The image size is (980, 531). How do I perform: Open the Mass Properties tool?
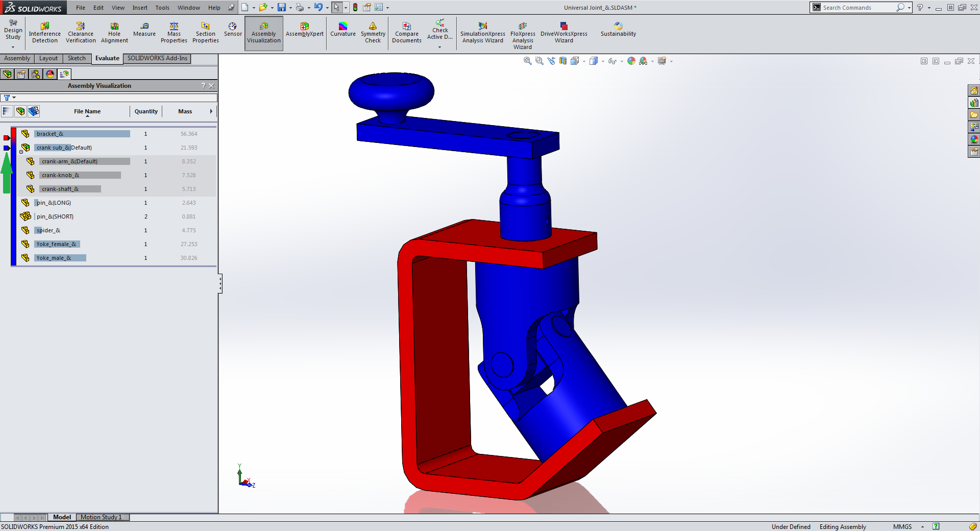(x=174, y=32)
